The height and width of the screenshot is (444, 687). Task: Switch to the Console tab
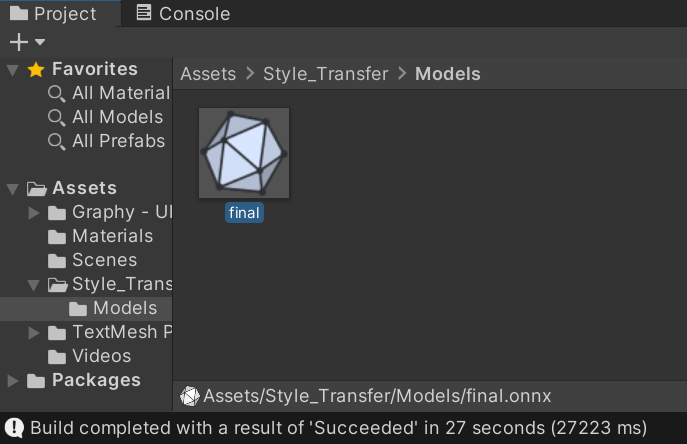[x=182, y=14]
